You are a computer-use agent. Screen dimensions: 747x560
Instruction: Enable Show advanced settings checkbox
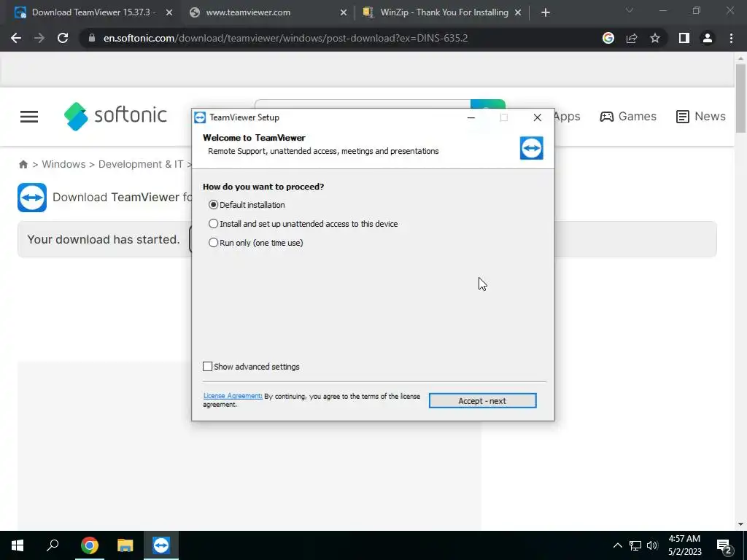[x=251, y=367]
